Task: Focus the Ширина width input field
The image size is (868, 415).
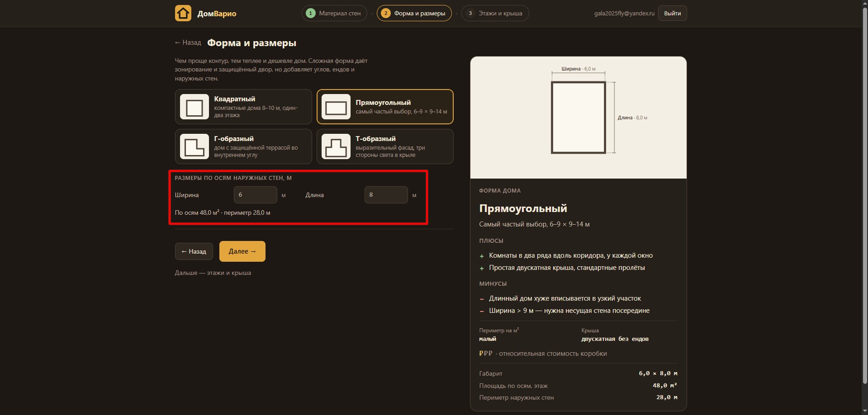Action: pos(256,195)
